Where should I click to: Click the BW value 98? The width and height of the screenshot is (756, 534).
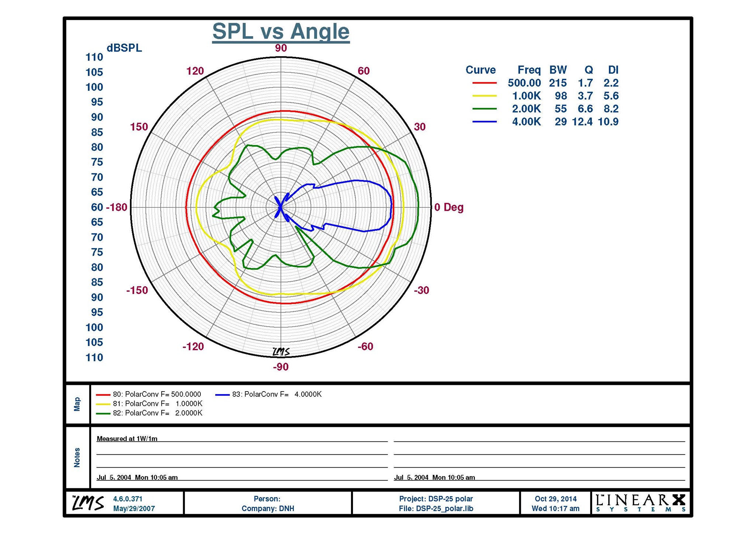click(561, 96)
